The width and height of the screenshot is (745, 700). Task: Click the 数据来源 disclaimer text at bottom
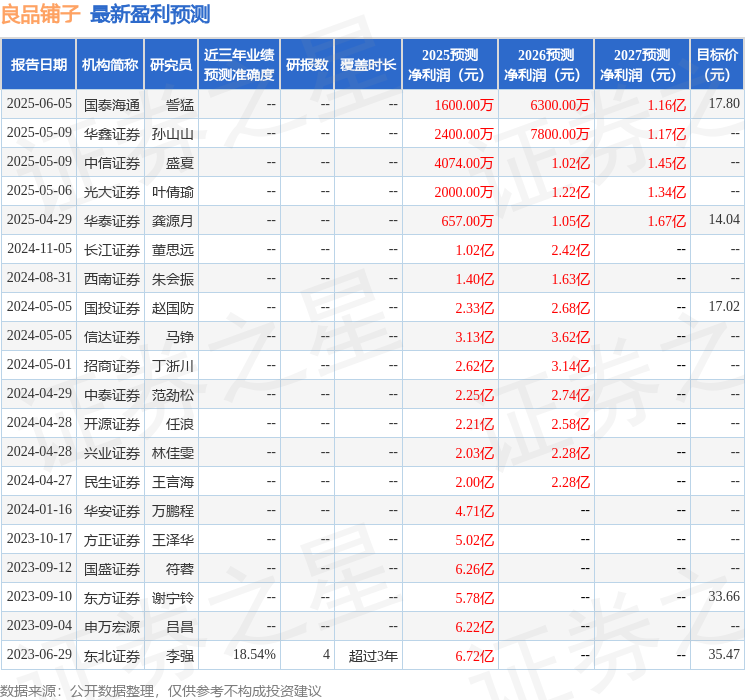tap(161, 690)
